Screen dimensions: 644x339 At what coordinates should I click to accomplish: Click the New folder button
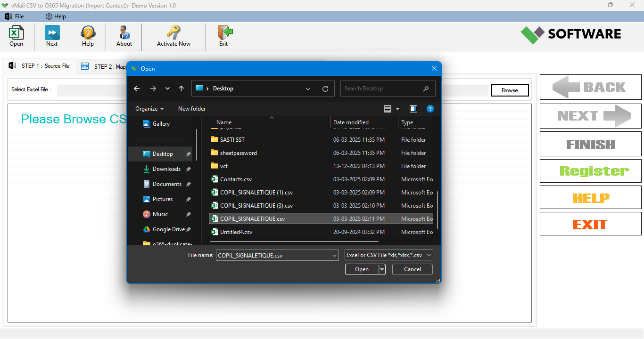pyautogui.click(x=192, y=109)
